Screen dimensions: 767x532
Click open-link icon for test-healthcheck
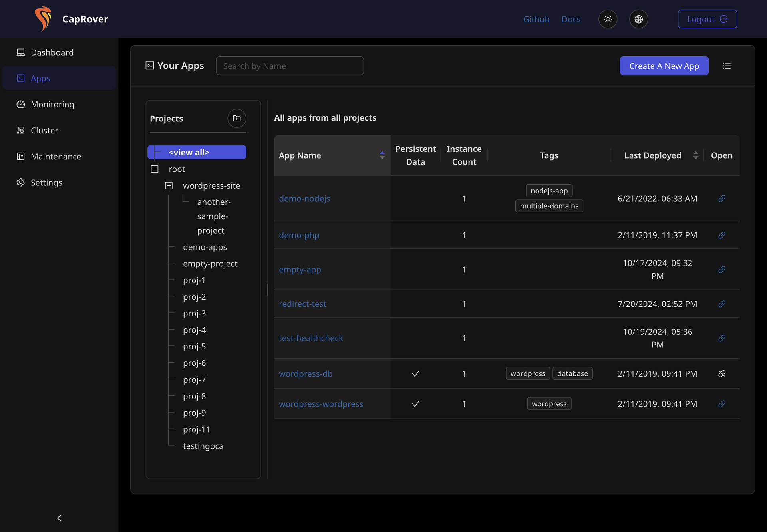(721, 338)
